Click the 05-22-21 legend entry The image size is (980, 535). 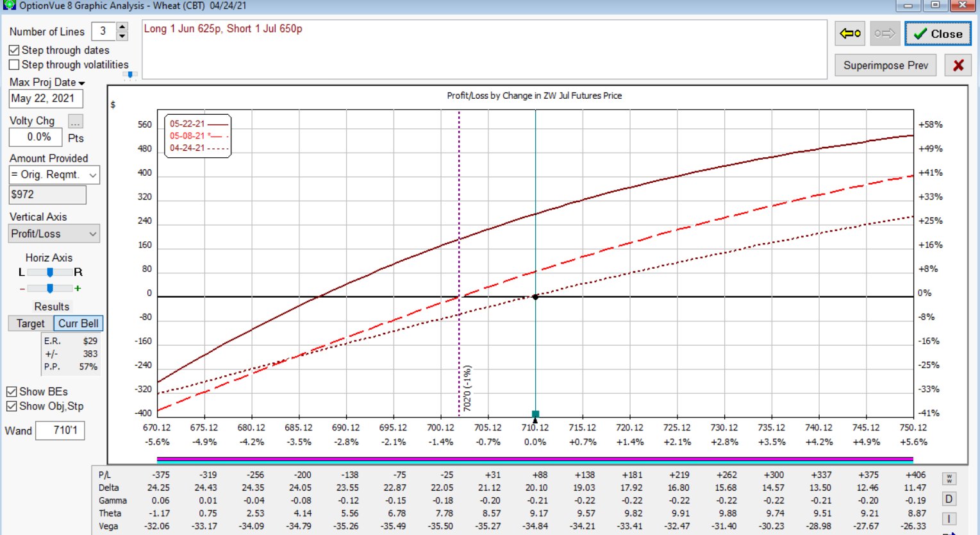point(199,124)
